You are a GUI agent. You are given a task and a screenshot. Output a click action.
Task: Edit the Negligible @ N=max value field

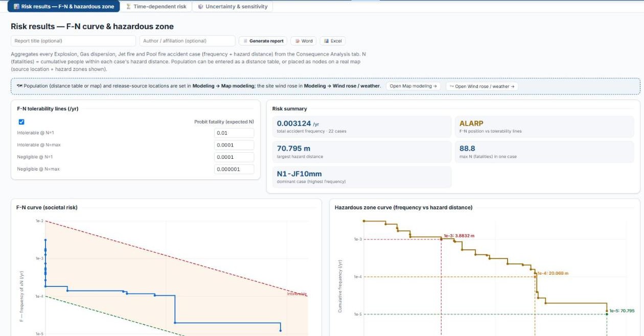coord(234,169)
